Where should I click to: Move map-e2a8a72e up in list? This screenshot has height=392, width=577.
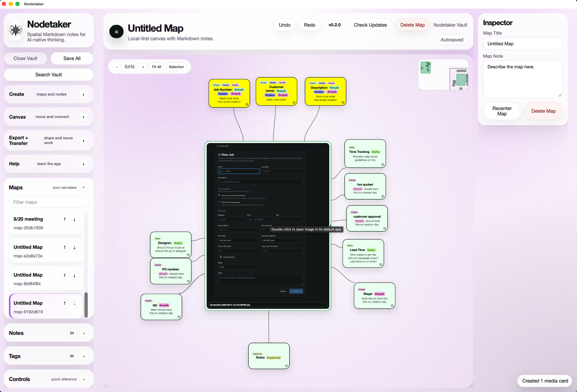pos(65,248)
